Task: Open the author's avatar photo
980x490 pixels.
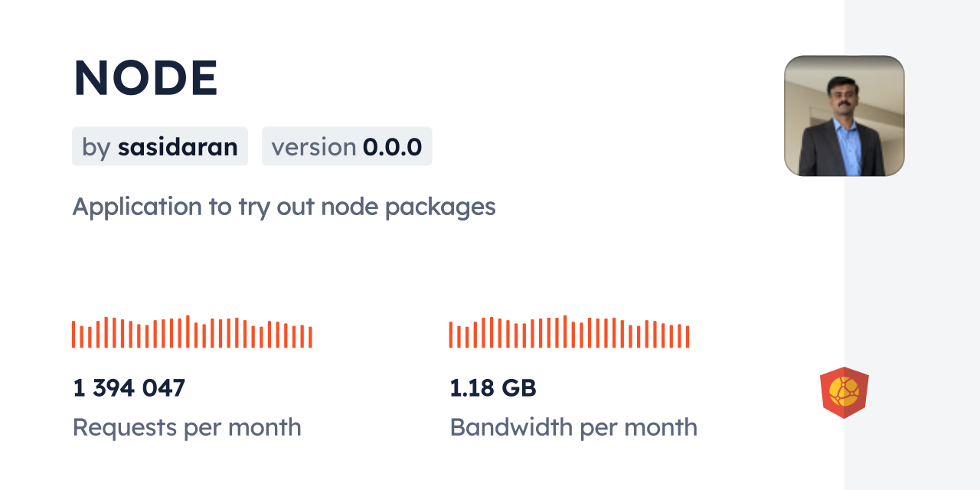Action: coord(844,116)
